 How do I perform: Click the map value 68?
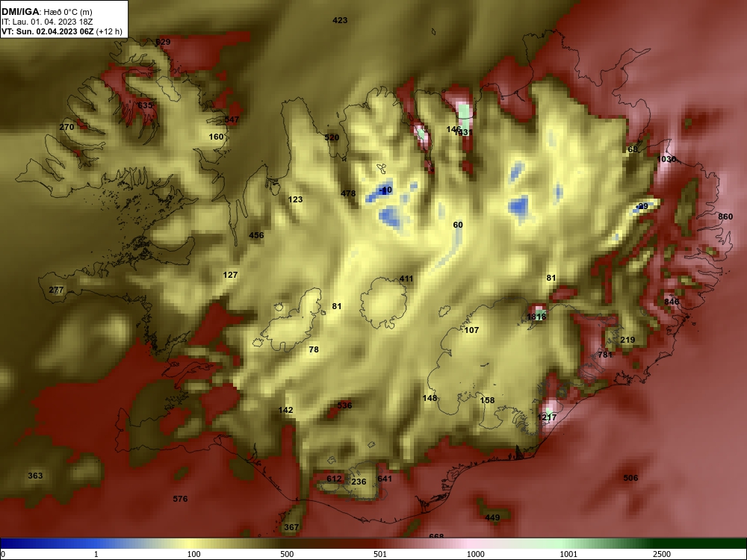click(633, 149)
